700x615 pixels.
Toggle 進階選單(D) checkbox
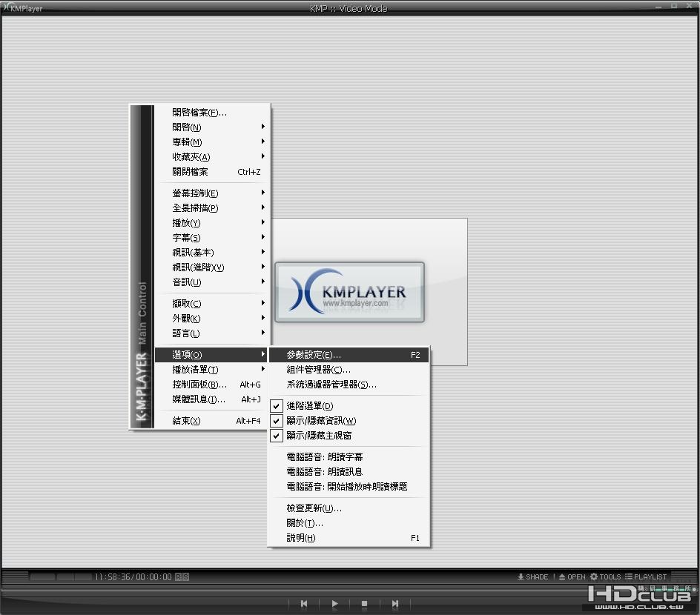277,406
